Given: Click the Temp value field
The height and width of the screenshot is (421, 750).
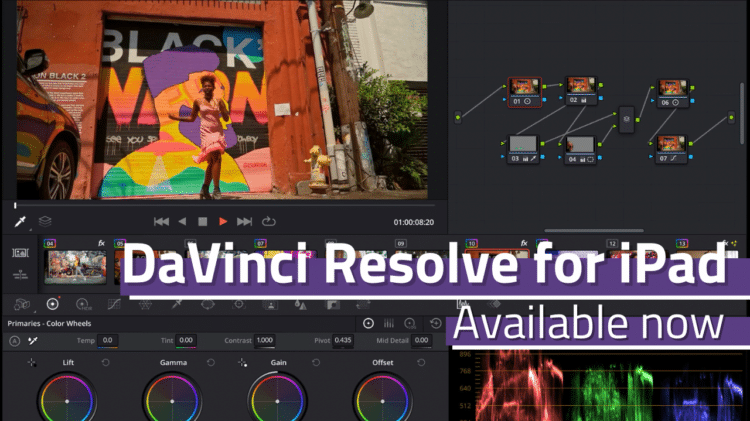Looking at the screenshot, I should pyautogui.click(x=107, y=341).
